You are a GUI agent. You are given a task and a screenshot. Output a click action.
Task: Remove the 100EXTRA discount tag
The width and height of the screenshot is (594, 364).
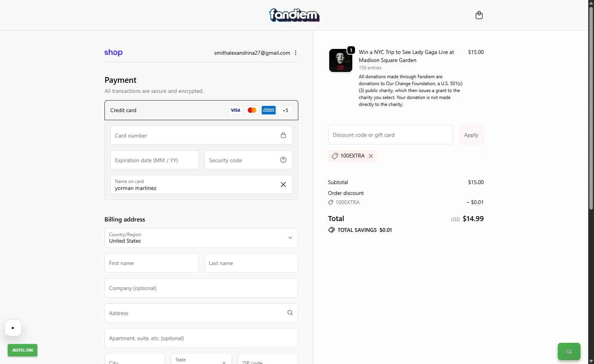pos(371,156)
